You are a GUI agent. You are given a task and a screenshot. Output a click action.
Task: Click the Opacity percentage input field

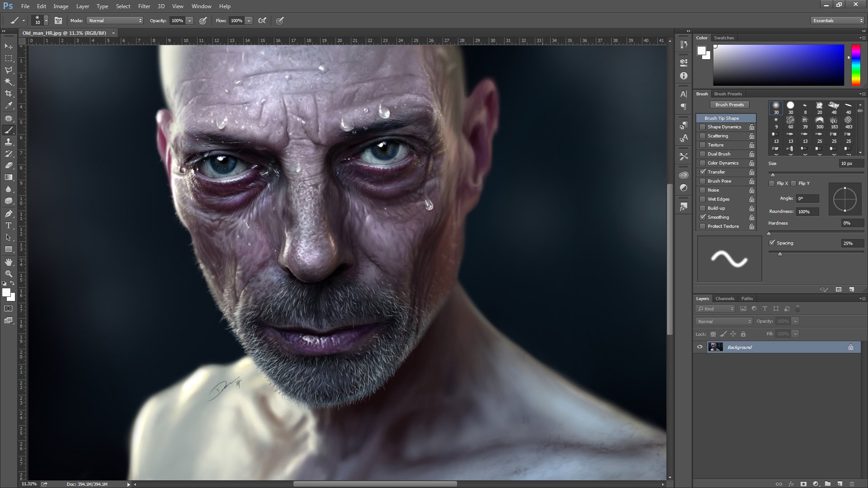coord(177,20)
